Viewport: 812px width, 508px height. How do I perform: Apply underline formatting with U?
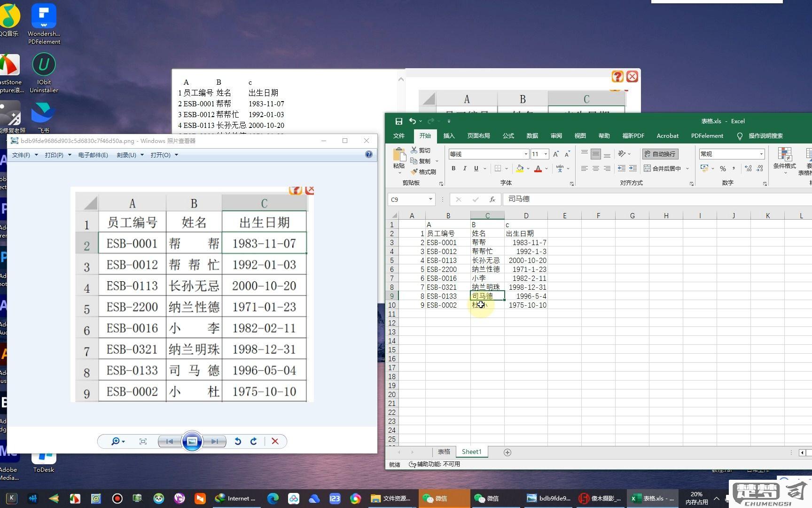pos(476,168)
